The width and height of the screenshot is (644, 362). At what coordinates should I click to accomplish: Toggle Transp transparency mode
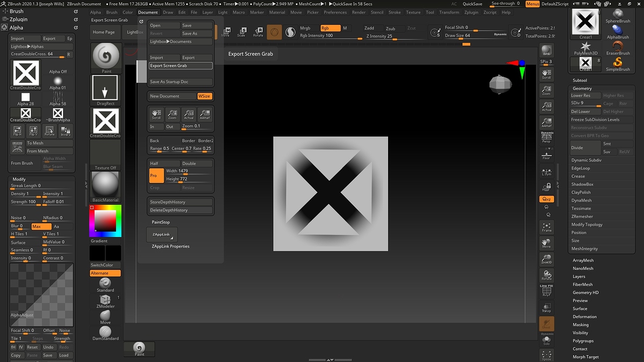tap(546, 307)
